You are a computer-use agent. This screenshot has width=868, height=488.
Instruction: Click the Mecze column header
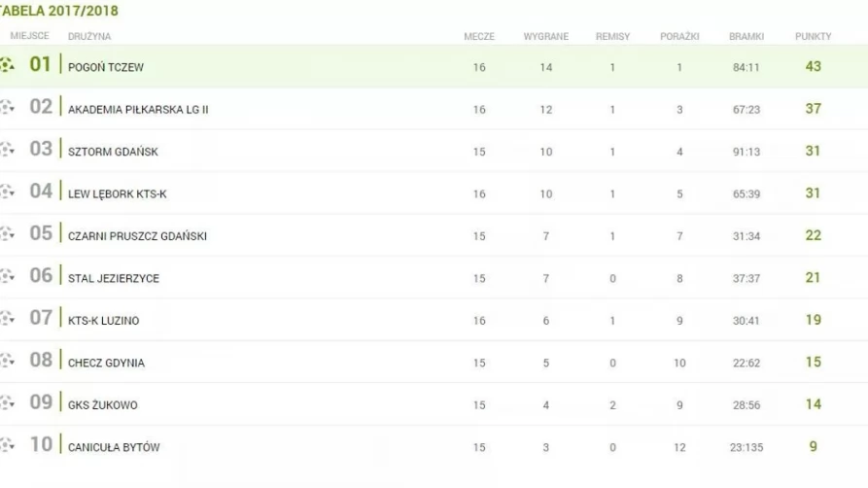(x=479, y=37)
